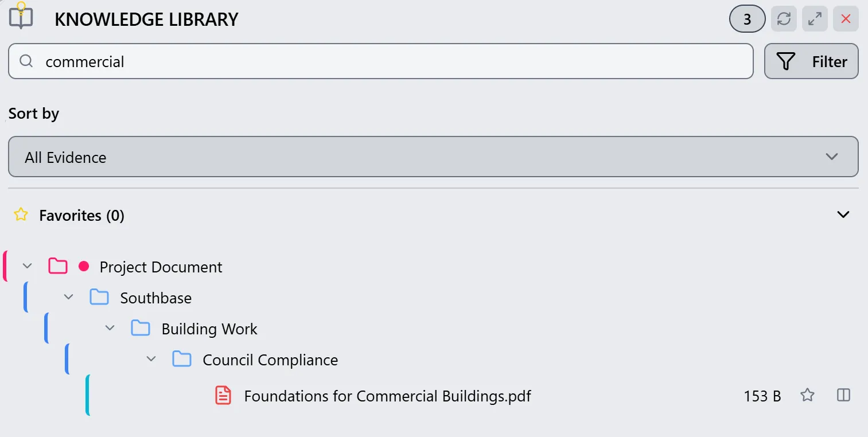The height and width of the screenshot is (437, 868).
Task: Collapse the Building Work folder chevron
Action: pyautogui.click(x=110, y=329)
